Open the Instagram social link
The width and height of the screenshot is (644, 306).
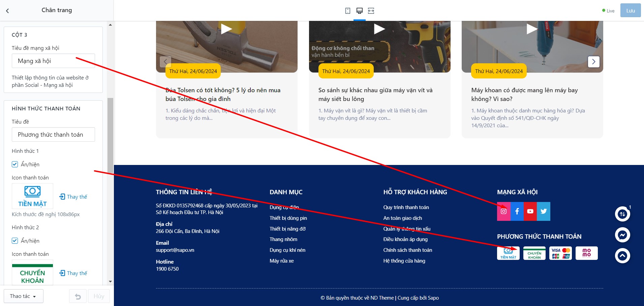point(503,211)
